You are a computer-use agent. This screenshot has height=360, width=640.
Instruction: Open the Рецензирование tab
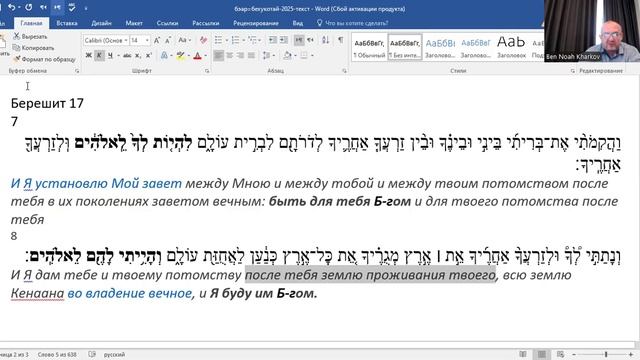[x=256, y=23]
